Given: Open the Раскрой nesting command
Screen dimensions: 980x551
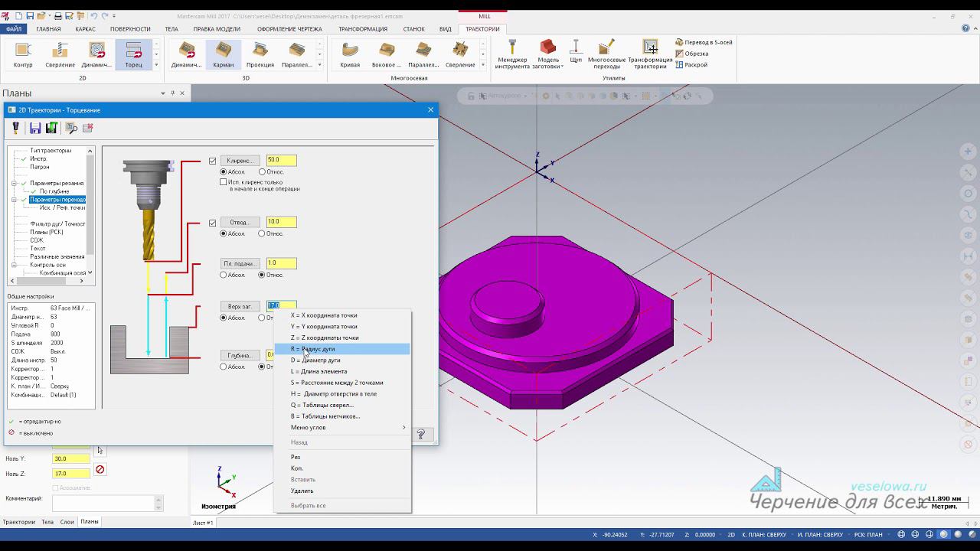Looking at the screenshot, I should click(x=691, y=65).
